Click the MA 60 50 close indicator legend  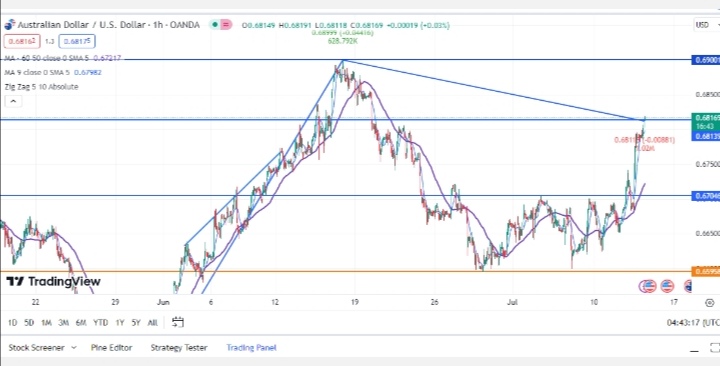click(63, 58)
